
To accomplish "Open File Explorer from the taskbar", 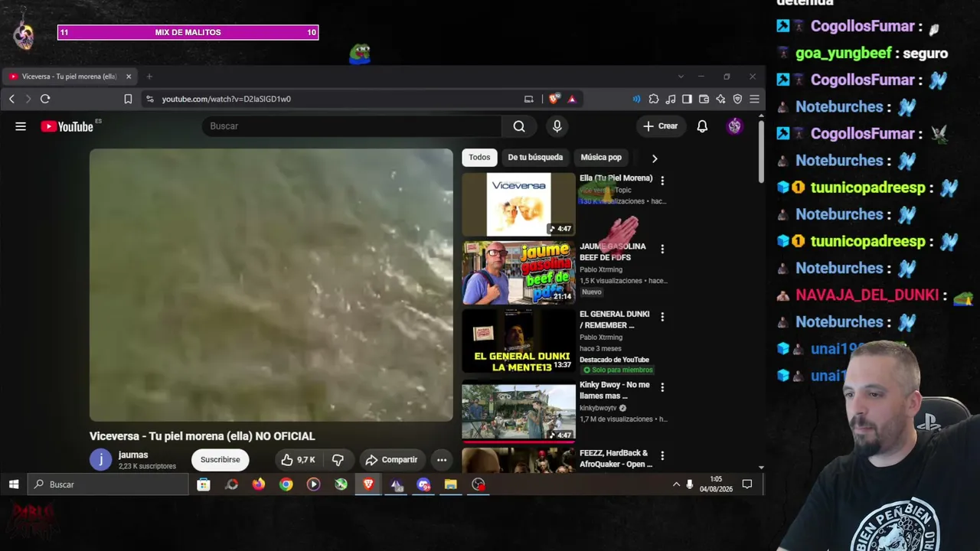I will pos(451,484).
